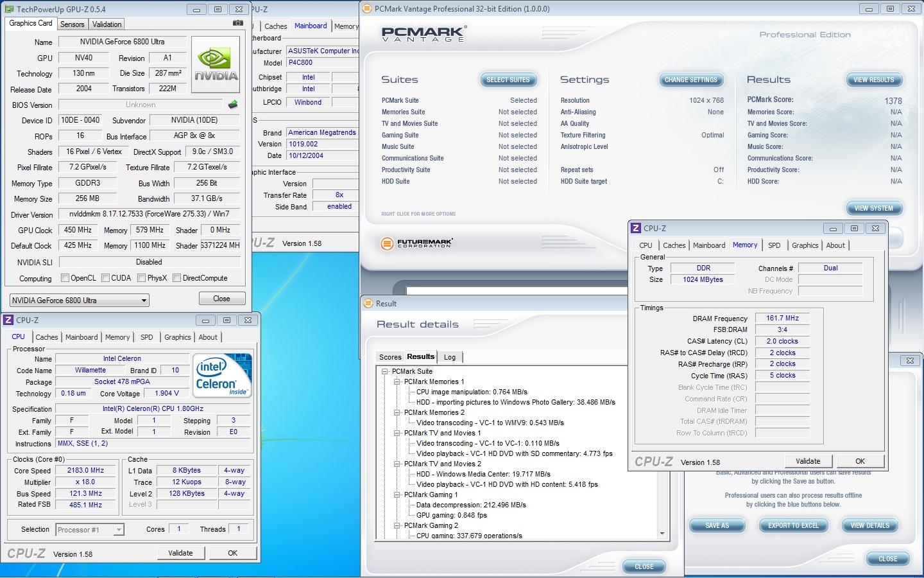Collapse the PCMark Suite tree node

click(385, 371)
